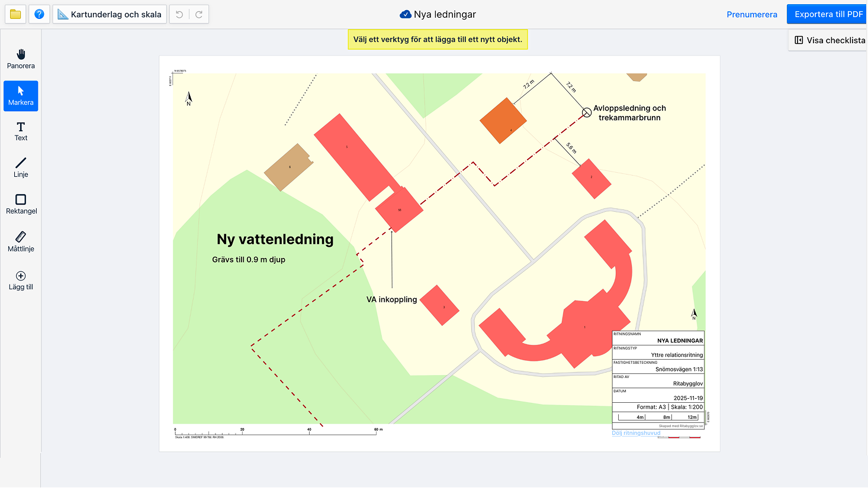Hide the title block via Dölj ritningshuvud
Image resolution: width=868 pixels, height=488 pixels.
click(x=636, y=433)
